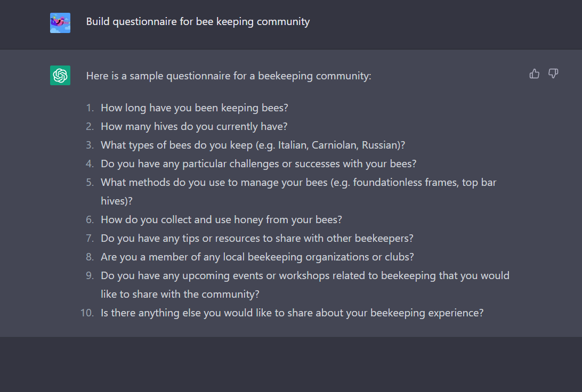Click the thumbs down feedback icon
This screenshot has width=582, height=392.
point(553,74)
